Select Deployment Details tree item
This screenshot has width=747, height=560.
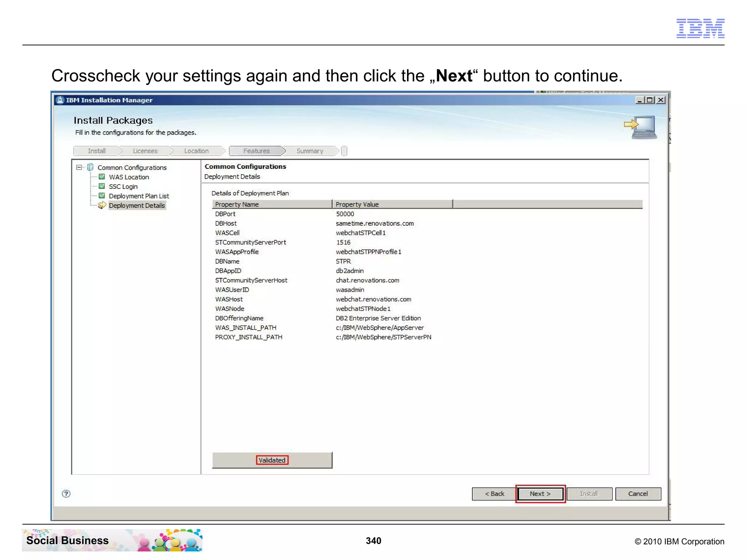pos(137,206)
